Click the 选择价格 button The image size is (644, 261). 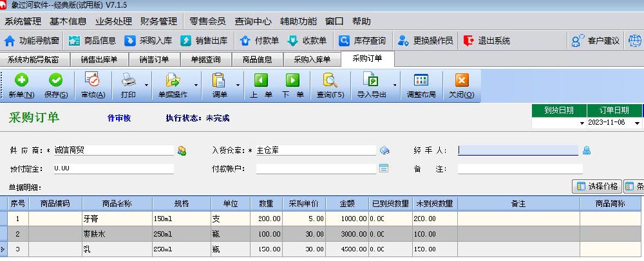[x=597, y=186]
